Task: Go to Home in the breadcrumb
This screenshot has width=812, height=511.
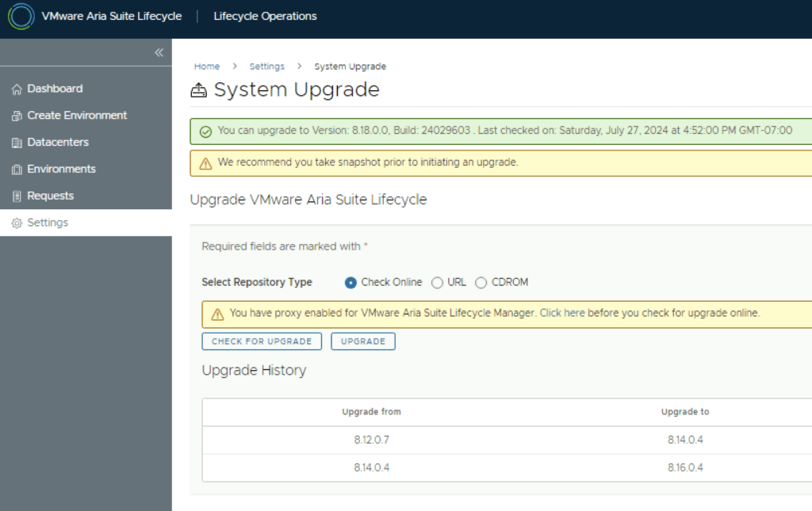Action: click(207, 67)
